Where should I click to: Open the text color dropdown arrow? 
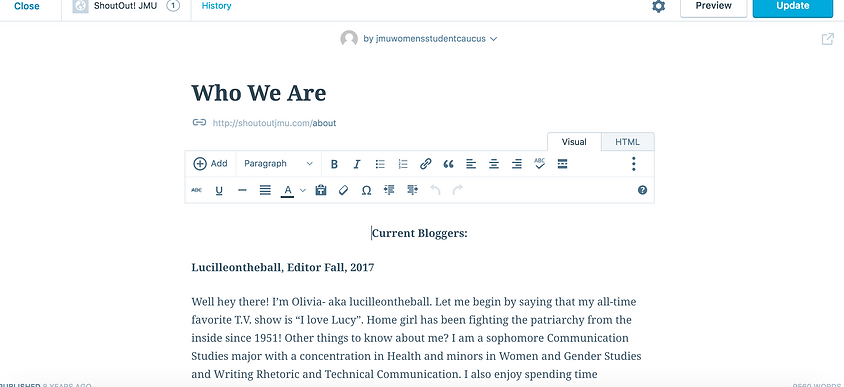[x=303, y=190]
